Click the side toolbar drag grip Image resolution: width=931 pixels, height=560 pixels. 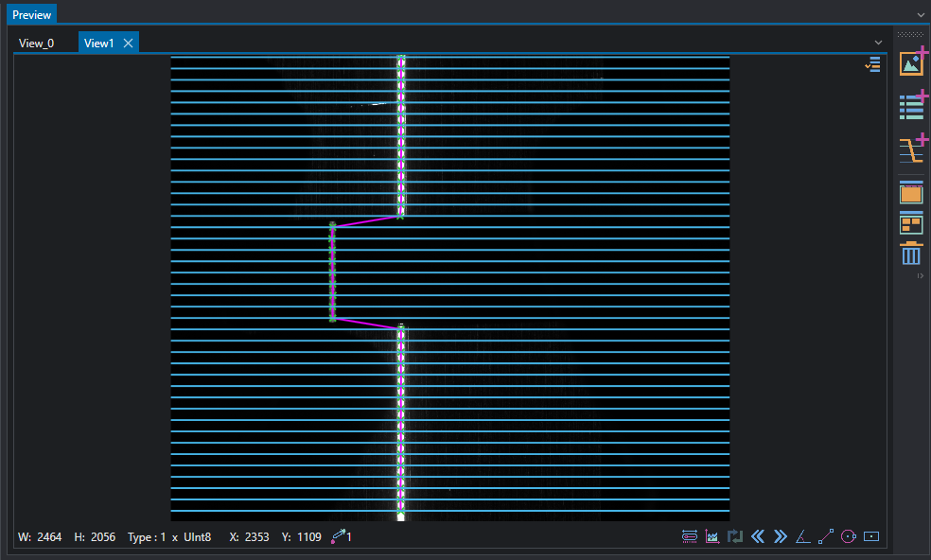point(910,34)
